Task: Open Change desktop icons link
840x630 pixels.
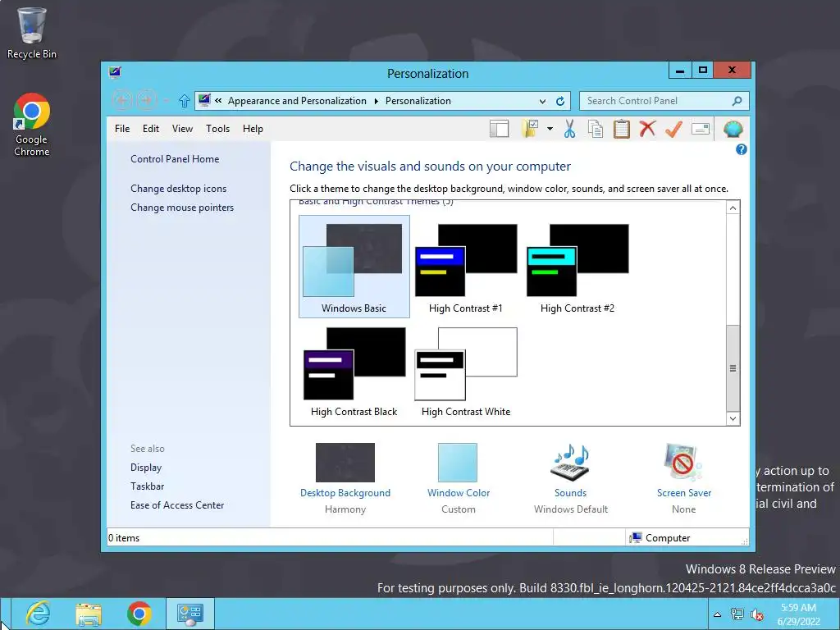Action: (x=178, y=189)
